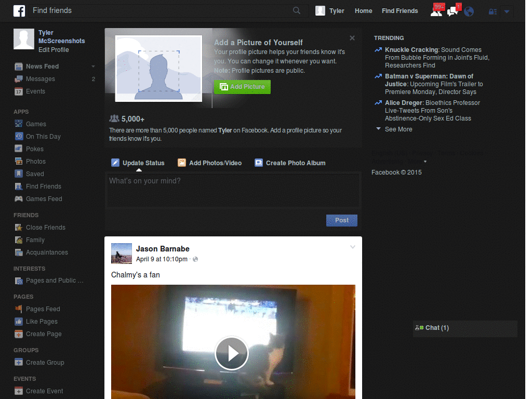Select Add Photos/Video tab
Viewport: 532px width, 399px height.
(210, 163)
